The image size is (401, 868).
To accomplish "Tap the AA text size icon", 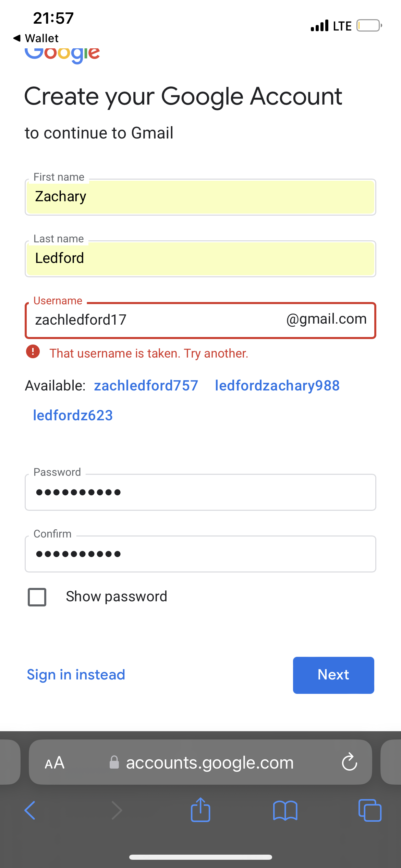I will click(55, 763).
